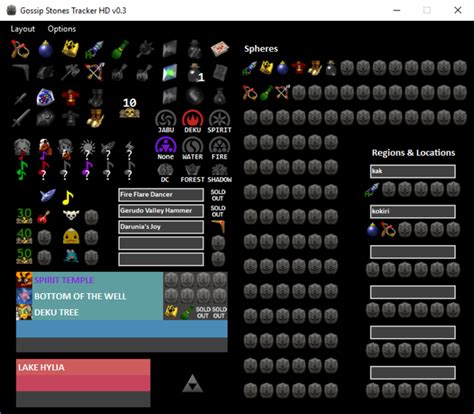Enable the greyed-out megaton hammer item
This screenshot has height=414, width=474.
tap(70, 72)
